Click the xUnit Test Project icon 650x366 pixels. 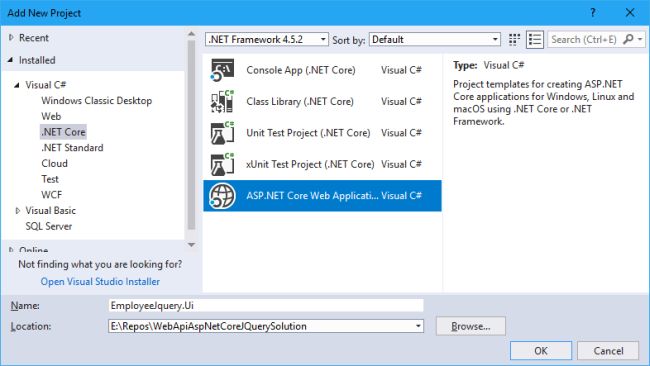coord(222,165)
